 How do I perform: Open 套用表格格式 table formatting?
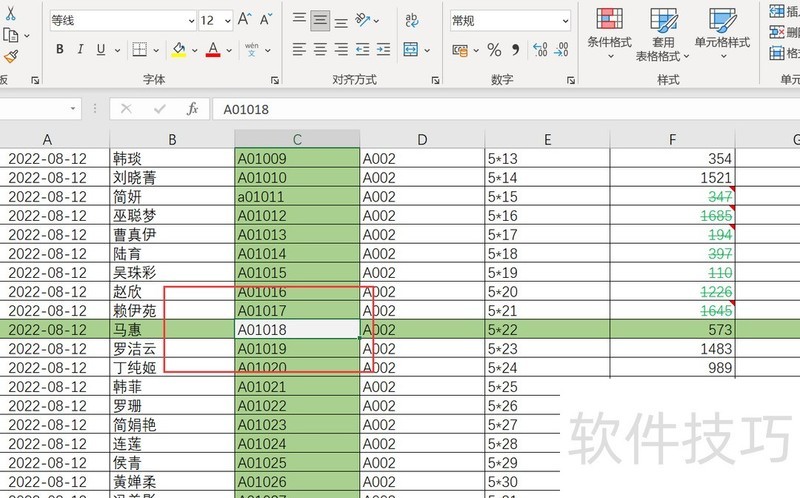(x=663, y=34)
